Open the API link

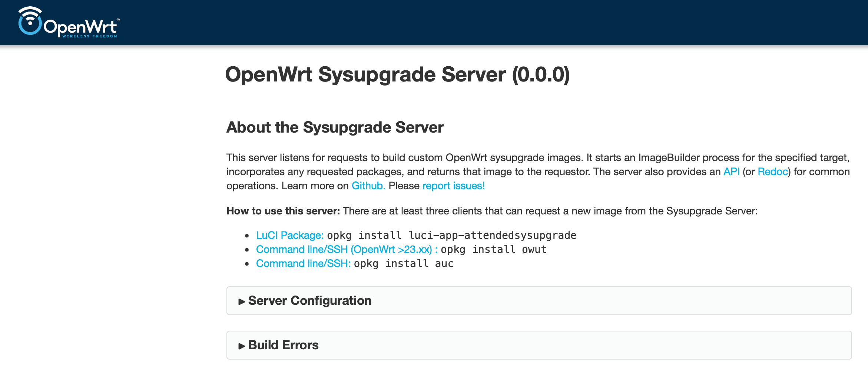click(731, 172)
